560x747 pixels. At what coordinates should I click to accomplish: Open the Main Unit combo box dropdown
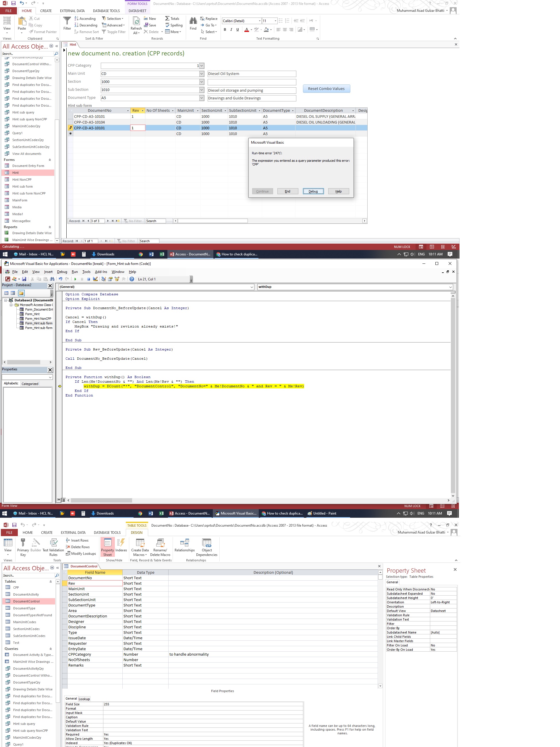coord(202,74)
